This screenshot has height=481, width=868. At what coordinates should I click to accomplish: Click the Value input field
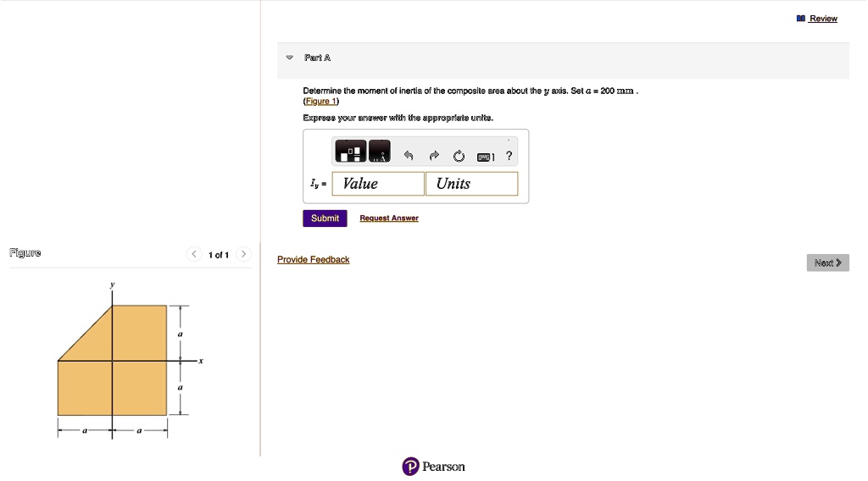[x=378, y=184]
